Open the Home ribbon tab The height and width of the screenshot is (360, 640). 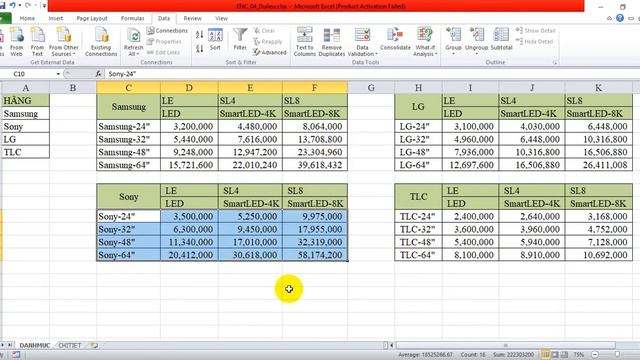(x=27, y=18)
